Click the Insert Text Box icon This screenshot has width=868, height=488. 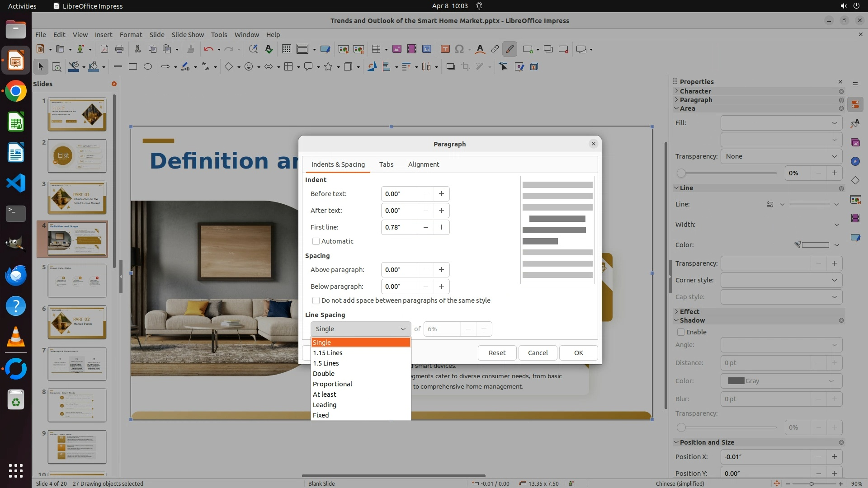445,49
